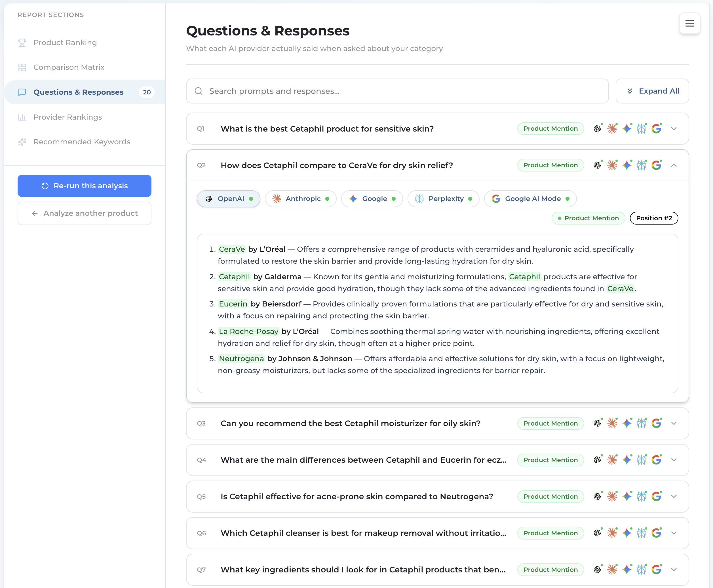The height and width of the screenshot is (588, 713).
Task: Select the Perplexity provider tab
Action: [x=443, y=199]
